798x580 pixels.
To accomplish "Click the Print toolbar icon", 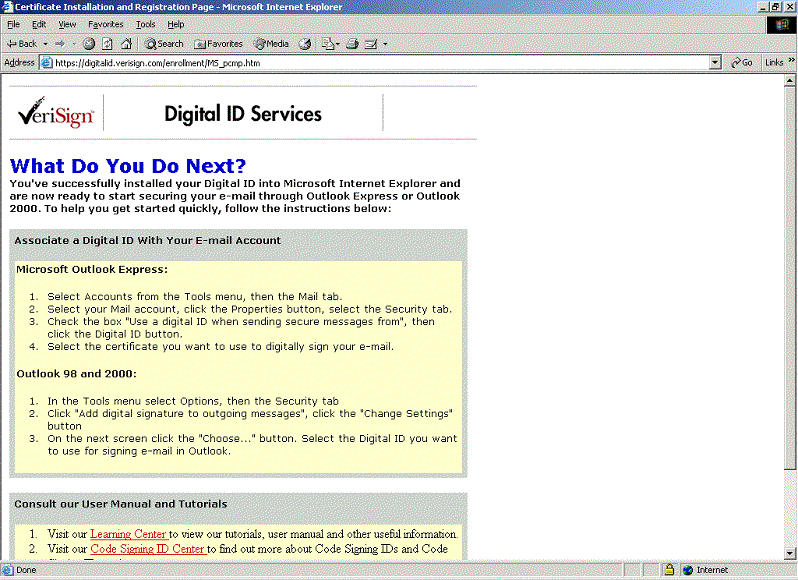I will (x=352, y=44).
